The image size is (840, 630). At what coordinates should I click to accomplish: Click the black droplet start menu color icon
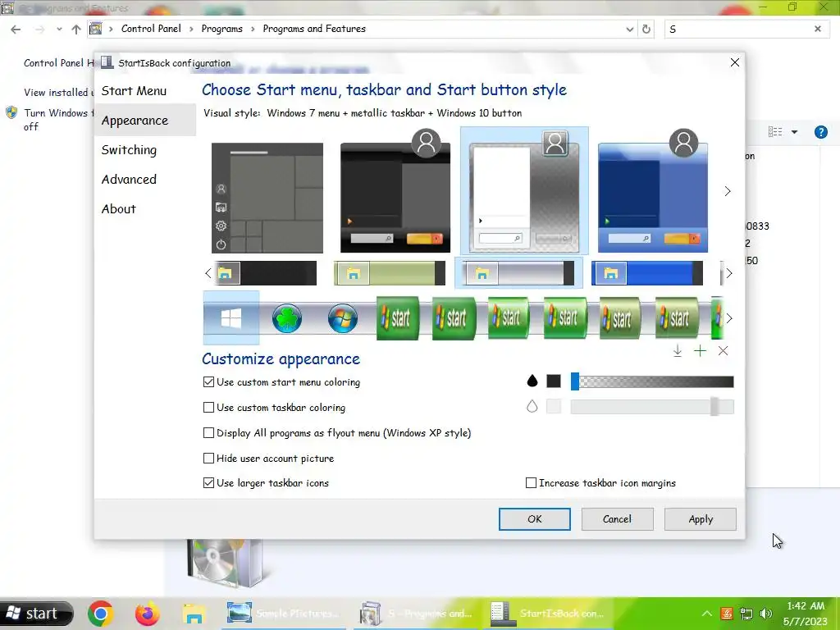[x=532, y=381]
